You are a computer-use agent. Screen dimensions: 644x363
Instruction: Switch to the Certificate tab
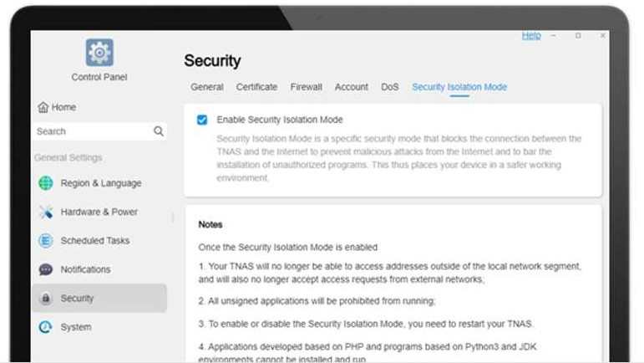(x=256, y=87)
